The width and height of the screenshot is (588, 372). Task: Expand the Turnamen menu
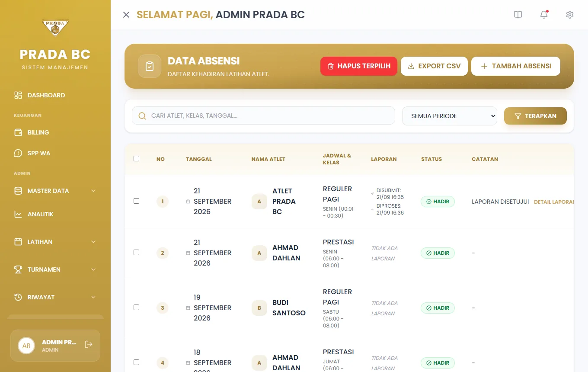point(55,269)
